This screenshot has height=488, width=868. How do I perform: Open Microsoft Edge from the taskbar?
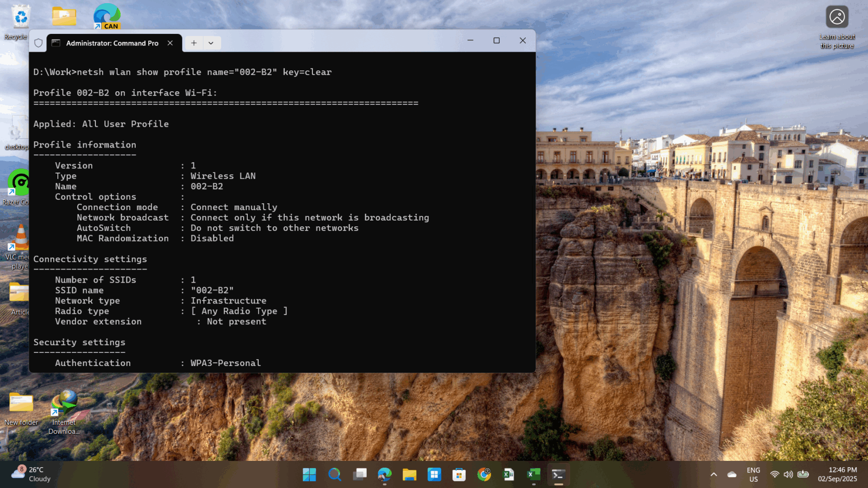(x=384, y=474)
